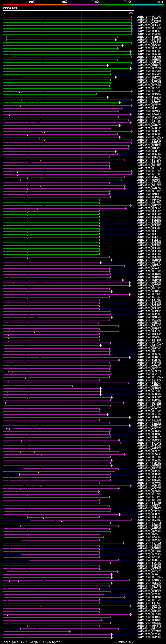Select hit label UniRef100_A9P136
The height and width of the screenshot is (644, 166).
tap(149, 311)
